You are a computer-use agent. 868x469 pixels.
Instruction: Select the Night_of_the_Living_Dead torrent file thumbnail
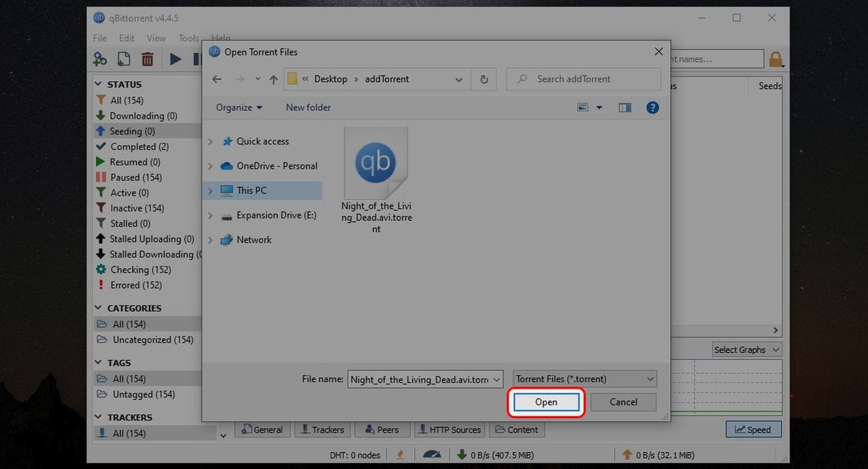[376, 162]
